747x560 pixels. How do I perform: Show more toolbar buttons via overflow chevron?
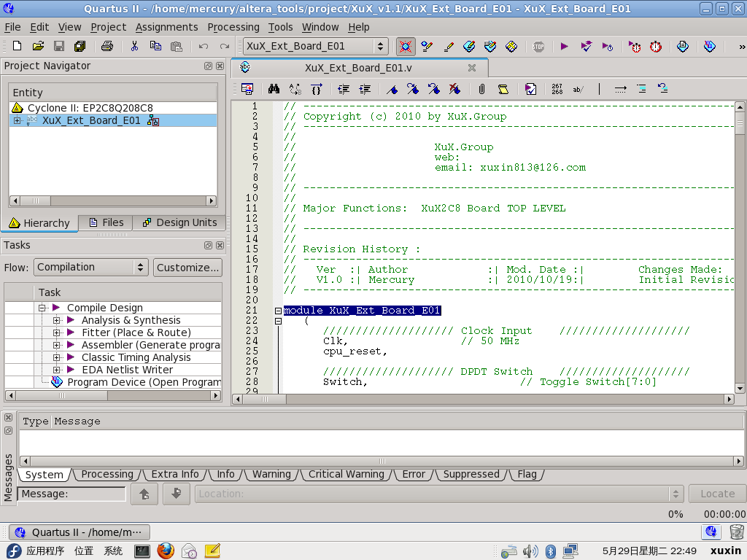[741, 47]
